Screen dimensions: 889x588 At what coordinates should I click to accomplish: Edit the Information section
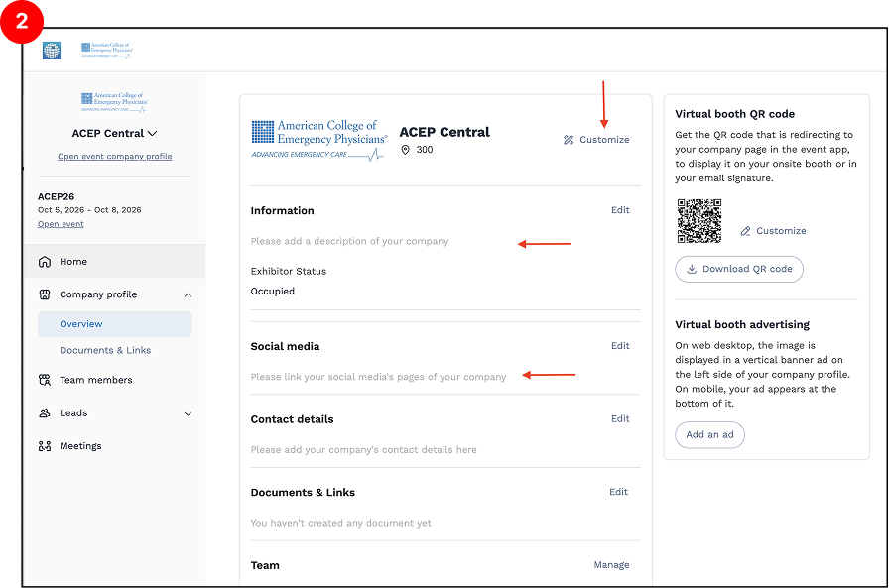620,210
